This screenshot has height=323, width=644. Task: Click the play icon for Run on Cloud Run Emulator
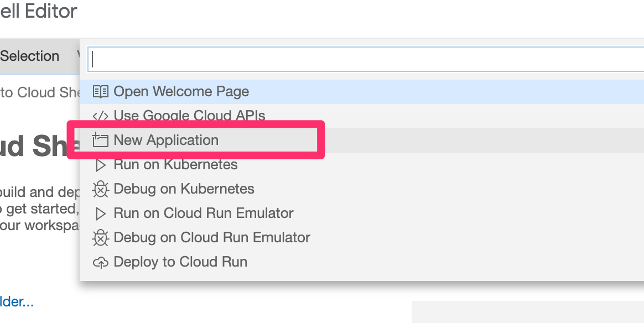(101, 213)
